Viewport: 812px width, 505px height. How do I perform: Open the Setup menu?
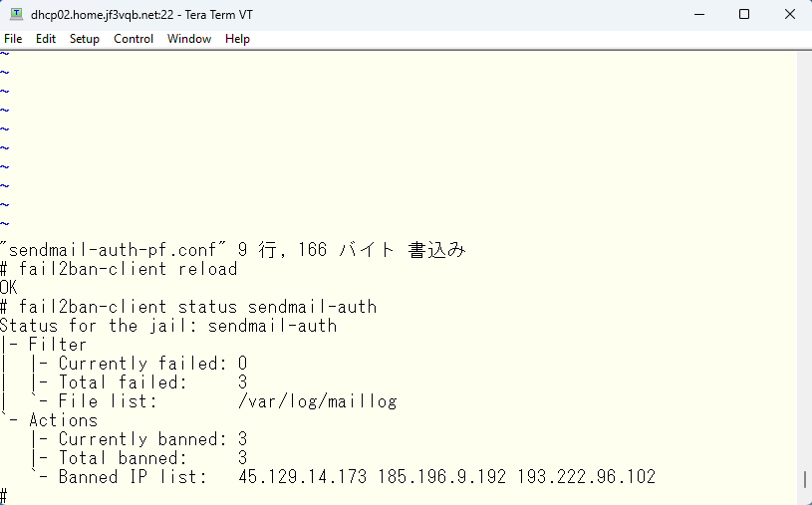(x=85, y=39)
